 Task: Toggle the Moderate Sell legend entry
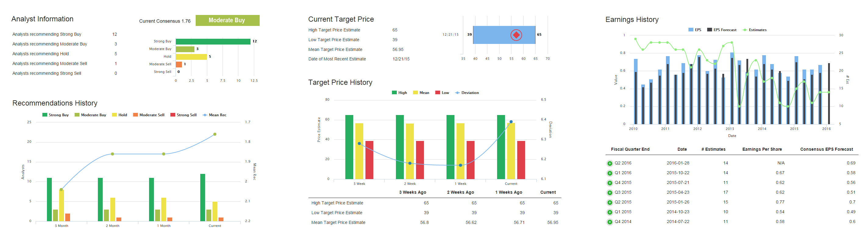coord(149,115)
